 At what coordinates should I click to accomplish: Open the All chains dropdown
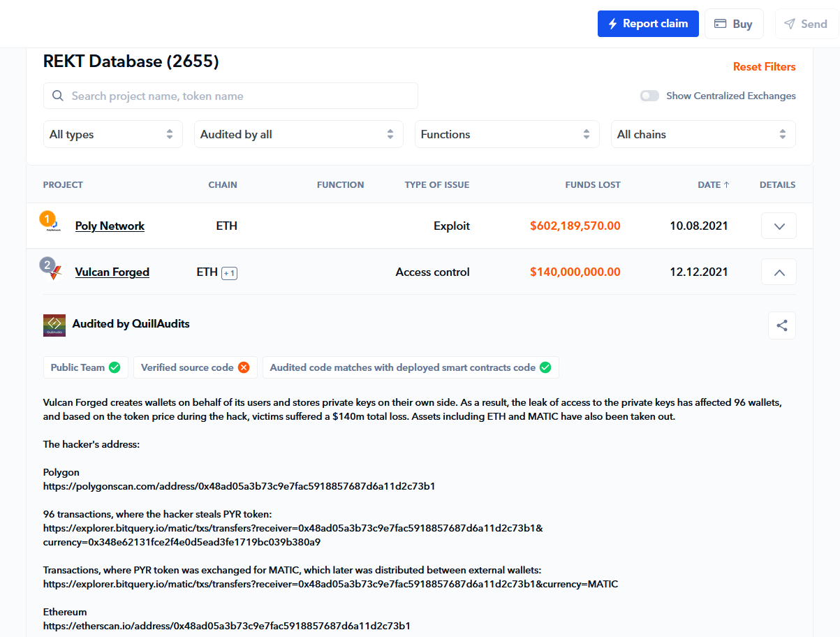[x=703, y=134]
